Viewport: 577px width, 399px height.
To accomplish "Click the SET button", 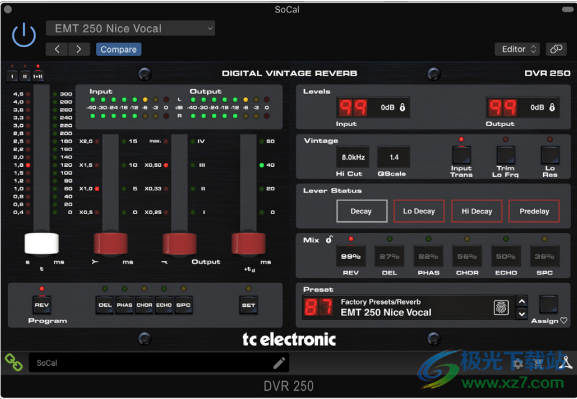I will [248, 305].
